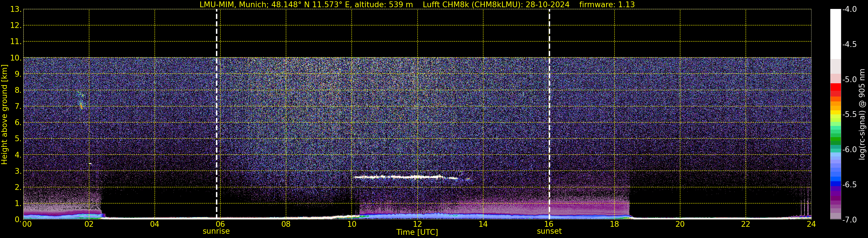Image resolution: width=868 pixels, height=238 pixels.
Task: Click the 'log(rc-signal) @ 905 nm' colorbar label
Action: [x=862, y=114]
